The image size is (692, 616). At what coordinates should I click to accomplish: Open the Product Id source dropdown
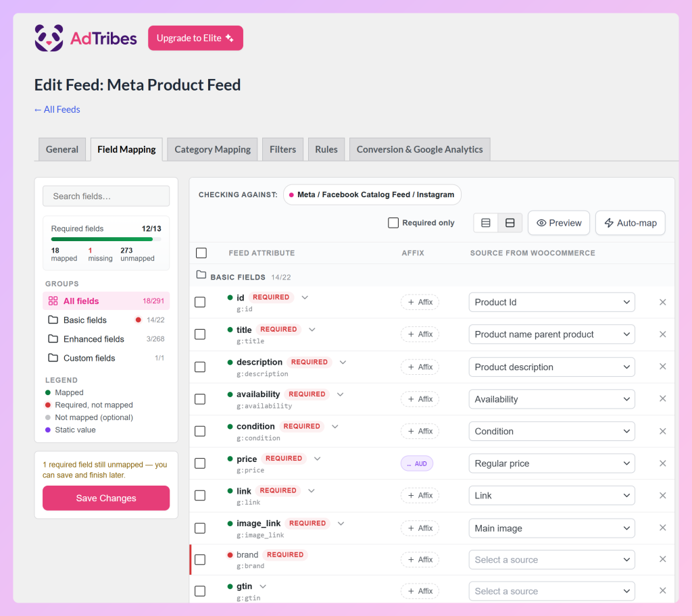pos(551,303)
